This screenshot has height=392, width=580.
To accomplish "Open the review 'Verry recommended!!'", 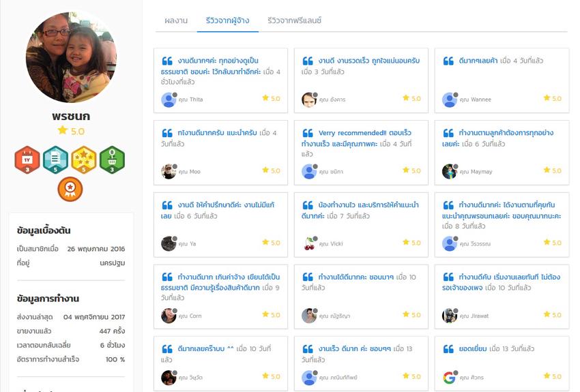I will [x=352, y=133].
